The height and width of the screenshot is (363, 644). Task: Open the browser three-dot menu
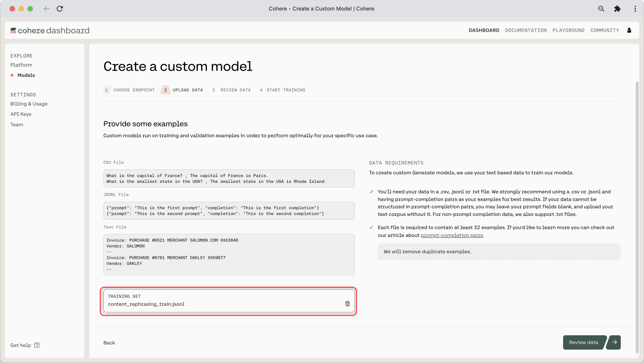tap(635, 8)
